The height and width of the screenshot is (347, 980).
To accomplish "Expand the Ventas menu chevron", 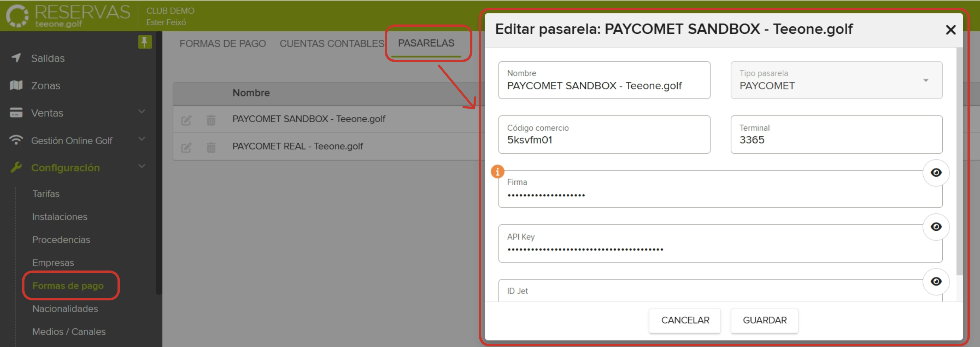I will [x=142, y=111].
